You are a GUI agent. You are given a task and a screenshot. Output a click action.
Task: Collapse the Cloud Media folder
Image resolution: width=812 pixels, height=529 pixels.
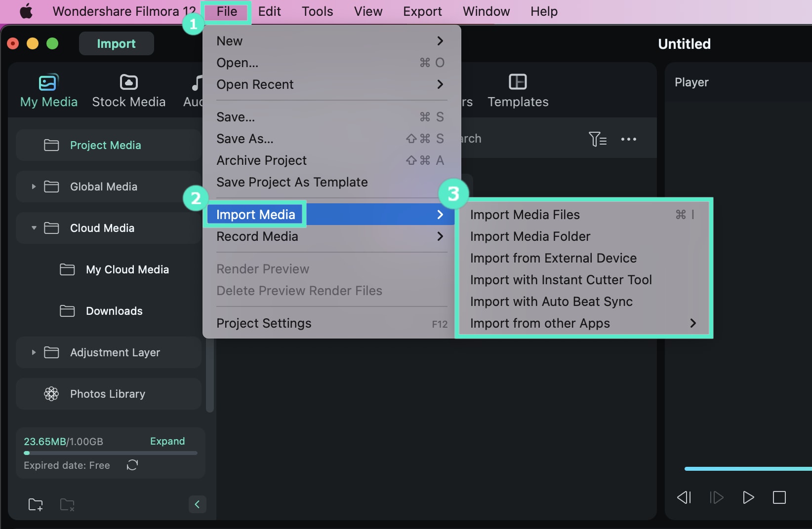34,228
